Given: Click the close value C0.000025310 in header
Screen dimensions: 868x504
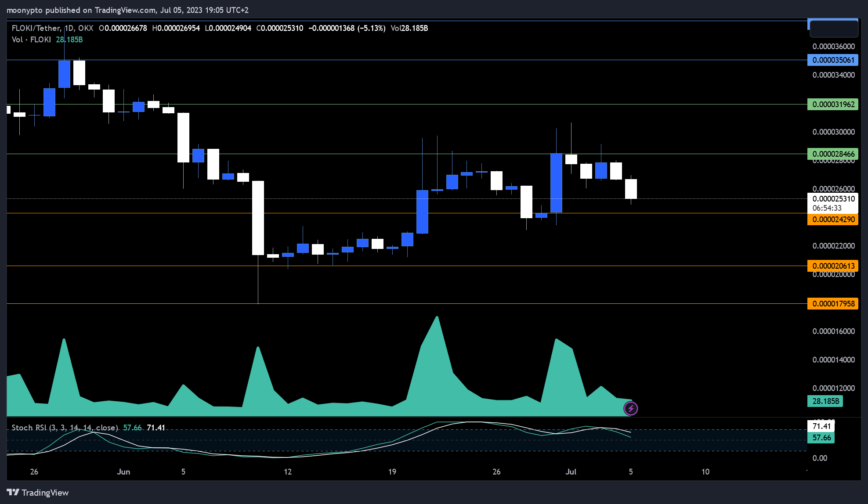Looking at the screenshot, I should (279, 28).
